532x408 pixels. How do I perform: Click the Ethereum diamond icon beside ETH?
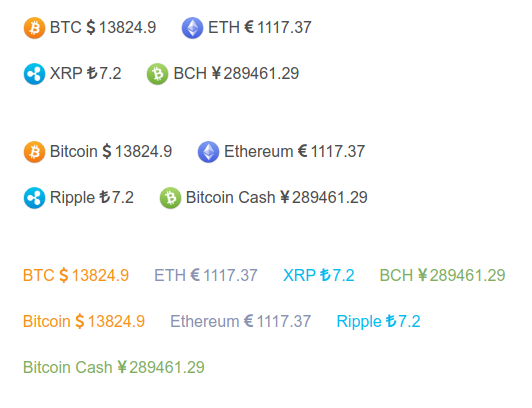[x=192, y=28]
